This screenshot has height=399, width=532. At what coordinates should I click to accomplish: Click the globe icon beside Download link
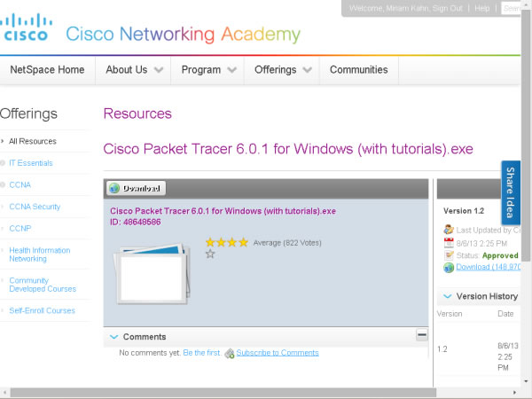[x=449, y=267]
